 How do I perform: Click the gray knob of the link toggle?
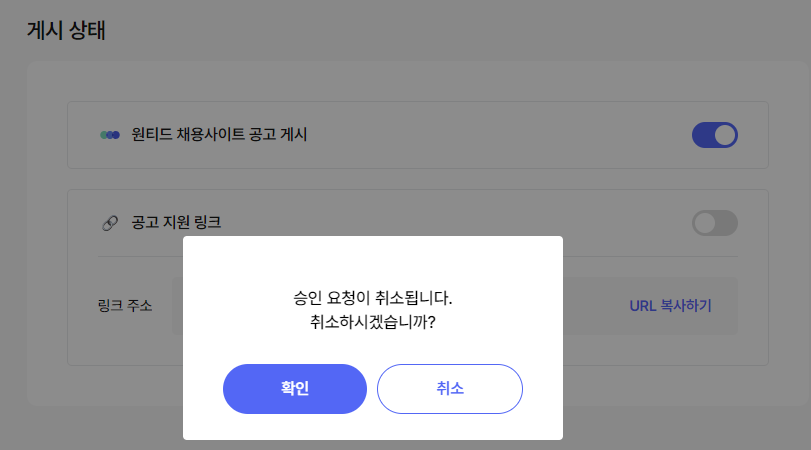click(x=704, y=223)
